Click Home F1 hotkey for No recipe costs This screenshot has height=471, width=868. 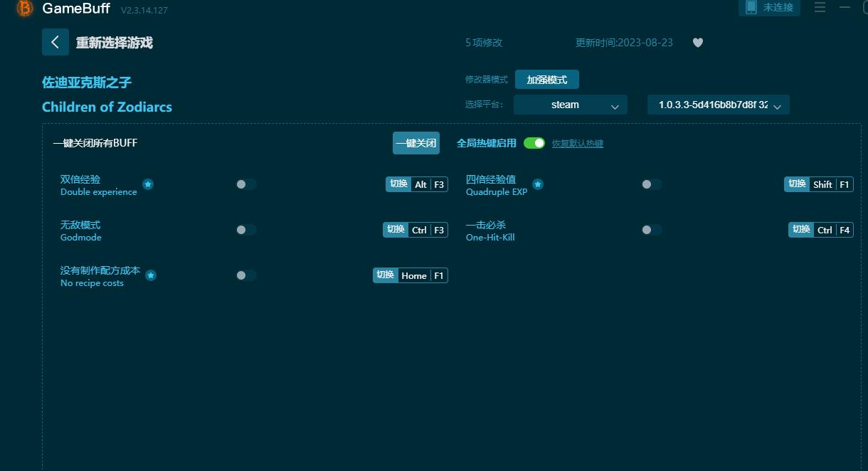click(411, 275)
